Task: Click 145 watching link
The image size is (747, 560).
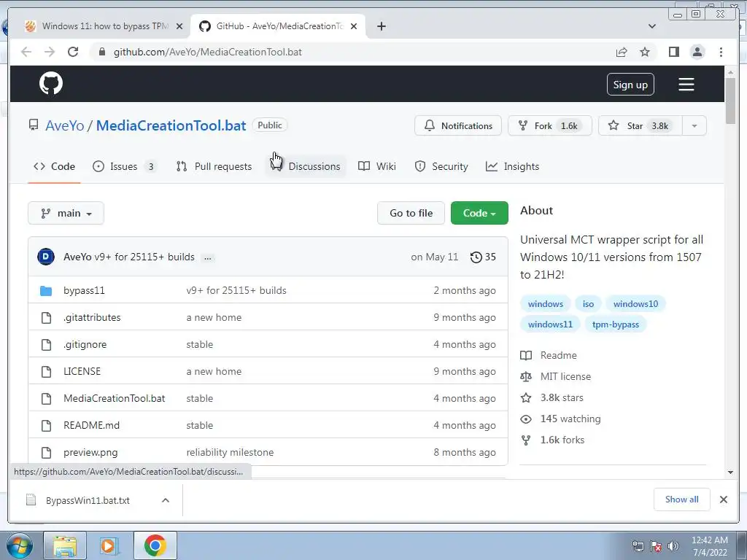Action: pyautogui.click(x=570, y=419)
